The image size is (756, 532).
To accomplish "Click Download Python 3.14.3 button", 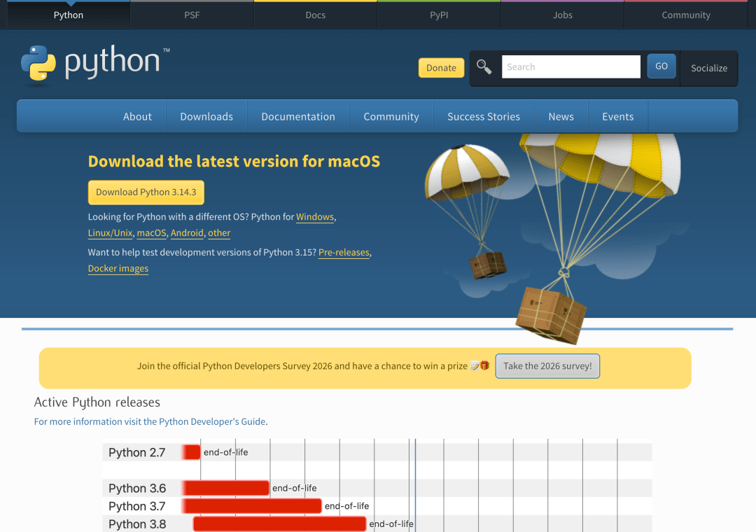I will coord(146,192).
